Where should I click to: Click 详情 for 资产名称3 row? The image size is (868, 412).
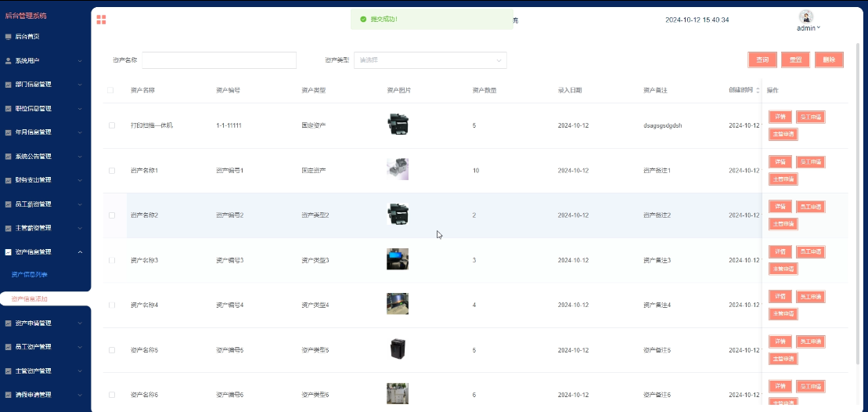780,251
